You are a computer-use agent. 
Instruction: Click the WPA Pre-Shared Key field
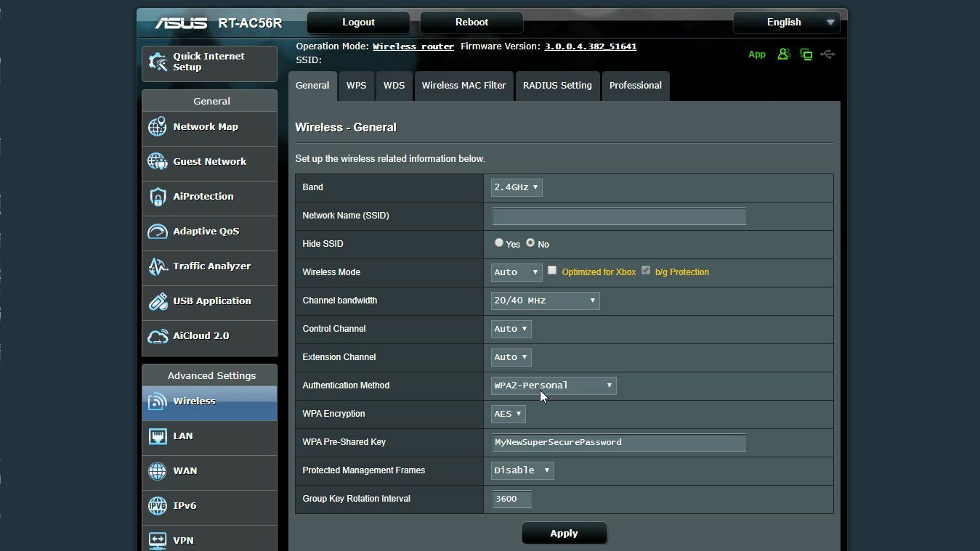[x=619, y=442]
